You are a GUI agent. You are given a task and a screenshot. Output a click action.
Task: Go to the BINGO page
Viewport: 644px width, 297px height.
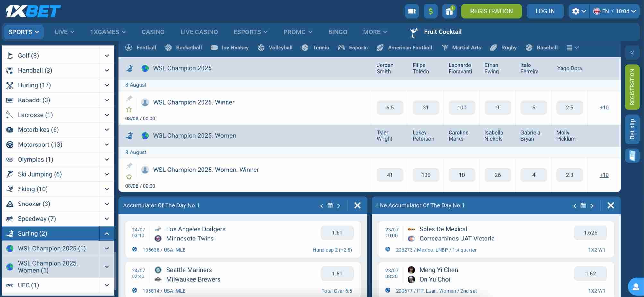click(338, 32)
